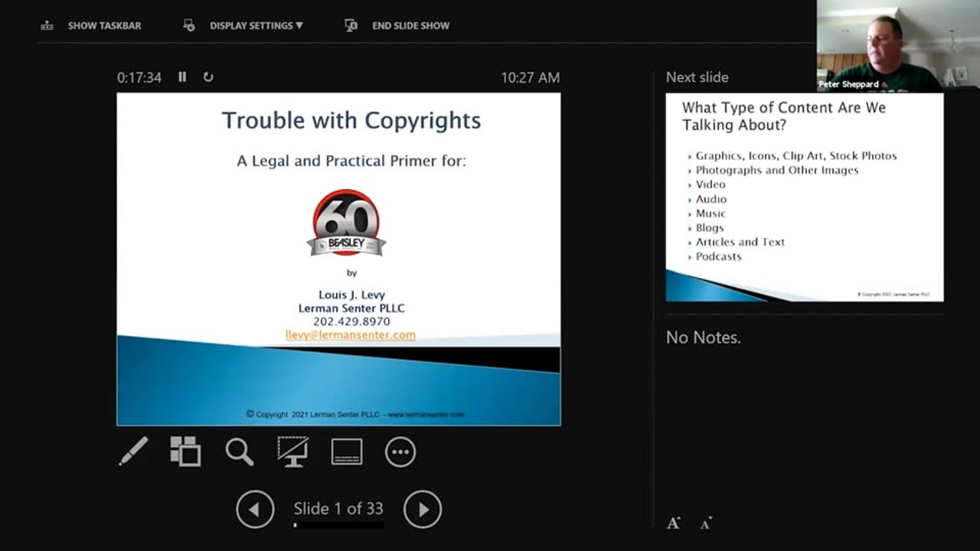
Task: Click the 'Podcasts' bullet on next slide
Action: pyautogui.click(x=719, y=256)
